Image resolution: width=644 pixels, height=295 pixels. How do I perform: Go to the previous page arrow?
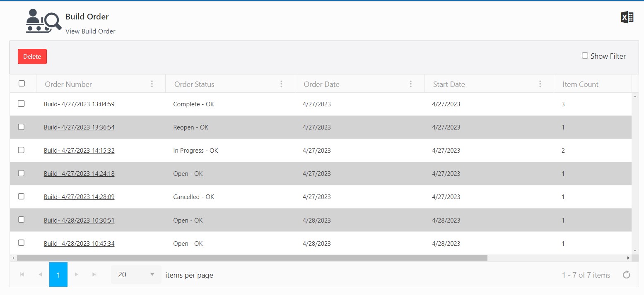coord(40,274)
